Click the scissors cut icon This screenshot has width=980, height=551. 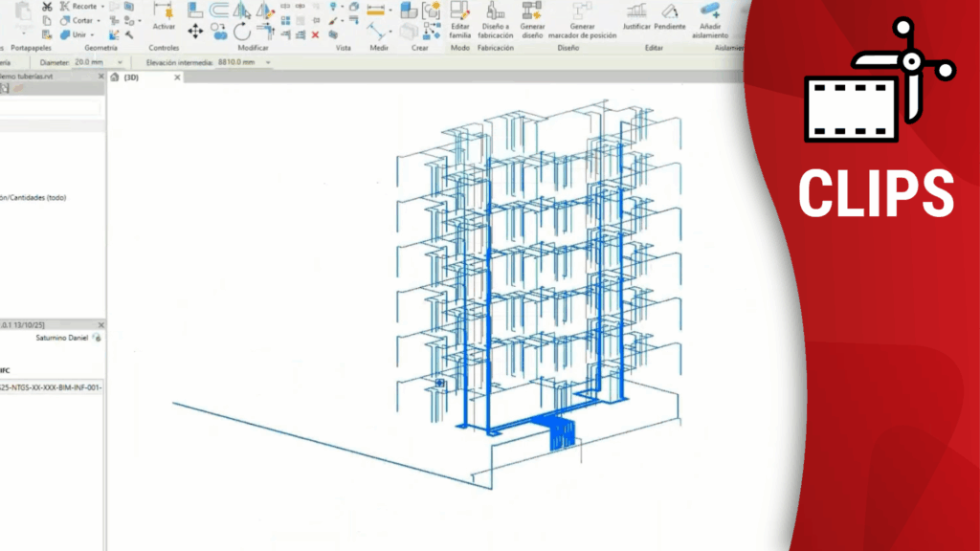coord(47,7)
